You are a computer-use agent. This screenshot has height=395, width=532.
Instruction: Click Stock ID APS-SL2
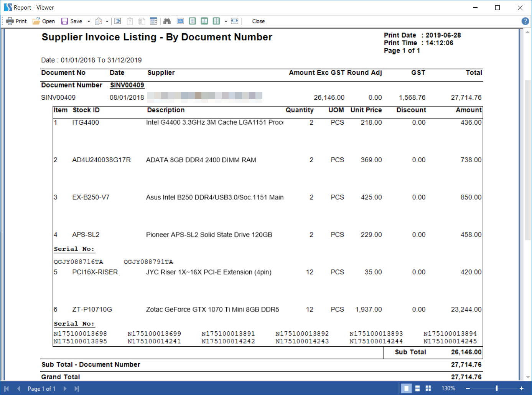click(x=86, y=235)
